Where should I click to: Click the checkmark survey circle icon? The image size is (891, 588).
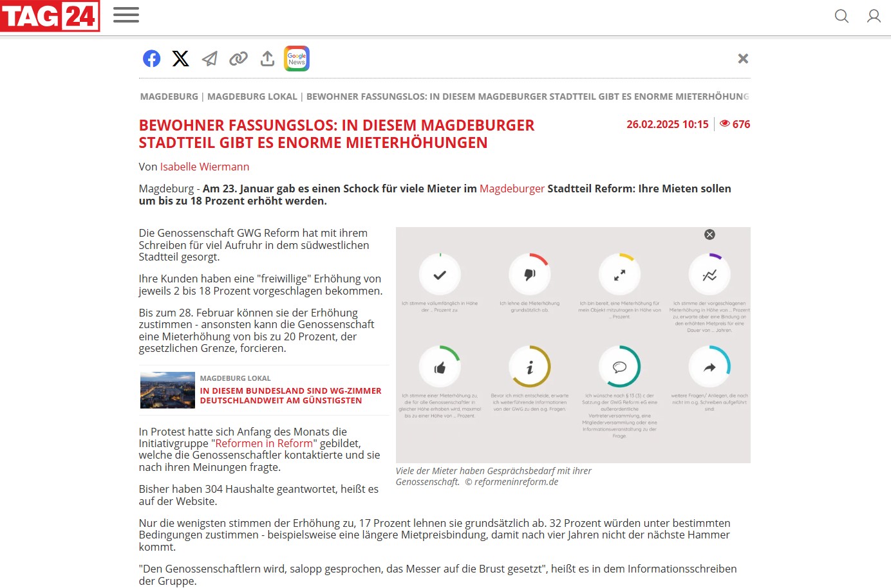[440, 275]
